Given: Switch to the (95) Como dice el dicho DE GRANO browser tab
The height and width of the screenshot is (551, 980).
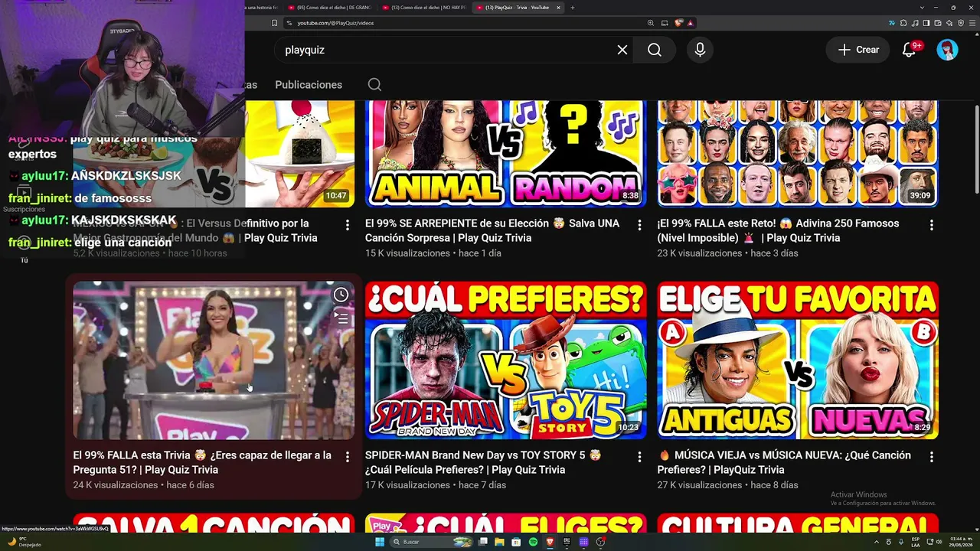Looking at the screenshot, I should [330, 8].
